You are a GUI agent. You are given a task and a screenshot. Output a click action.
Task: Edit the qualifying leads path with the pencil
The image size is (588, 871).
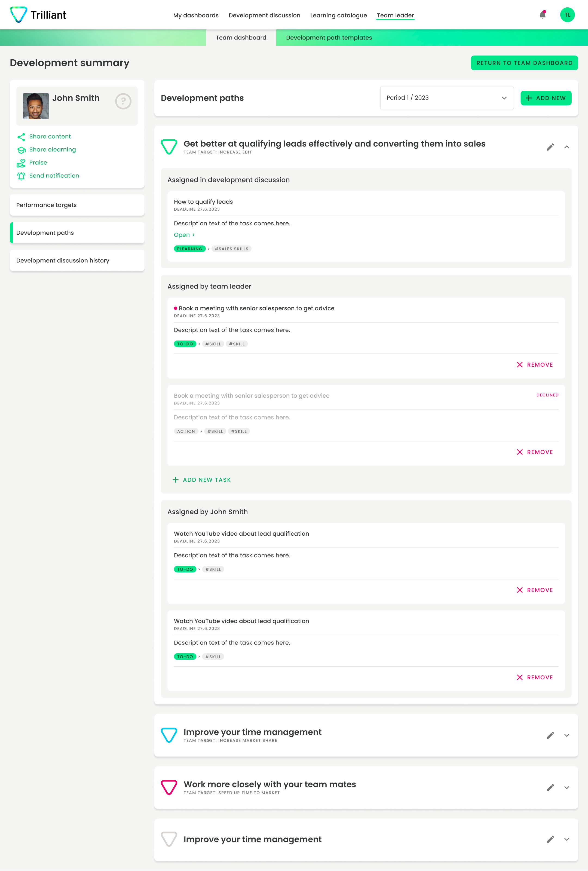point(550,147)
